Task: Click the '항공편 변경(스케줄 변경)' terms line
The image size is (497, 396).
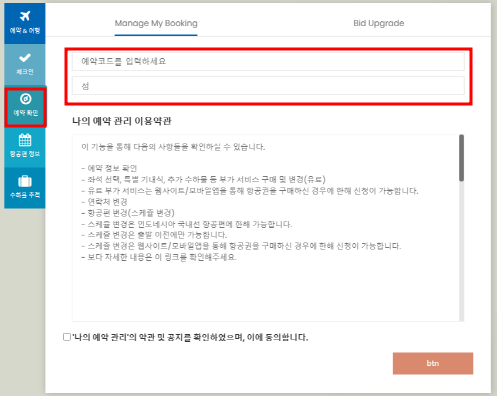Action: [128, 213]
